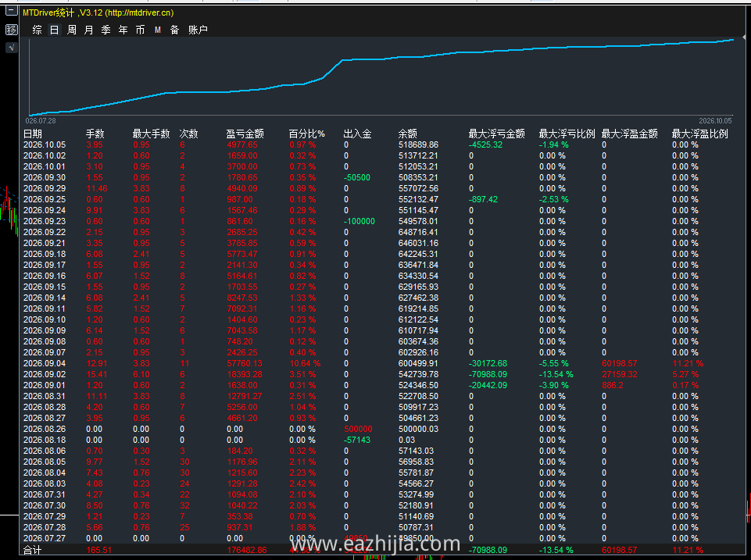Click the -2.53 % drawdown ratio
The height and width of the screenshot is (560, 751).
tap(553, 200)
